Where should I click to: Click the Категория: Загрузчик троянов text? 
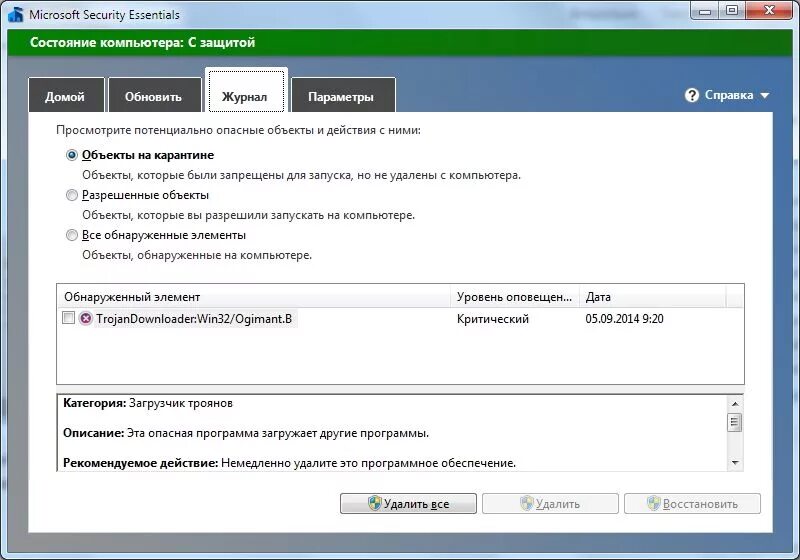point(148,403)
